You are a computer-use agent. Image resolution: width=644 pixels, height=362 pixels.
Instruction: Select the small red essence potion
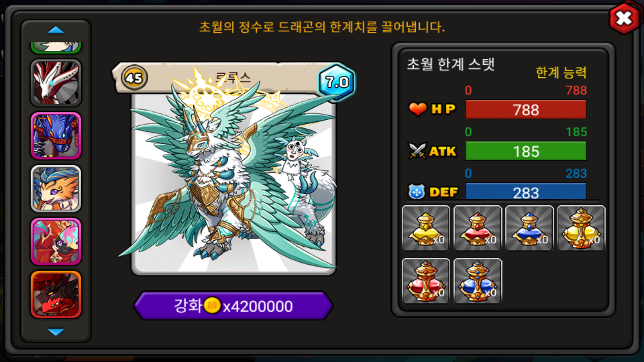(478, 228)
